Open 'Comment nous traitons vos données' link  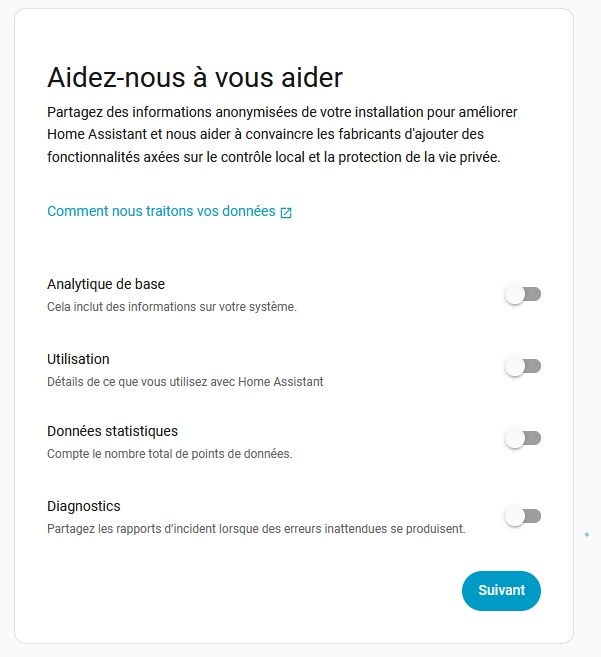(x=161, y=212)
